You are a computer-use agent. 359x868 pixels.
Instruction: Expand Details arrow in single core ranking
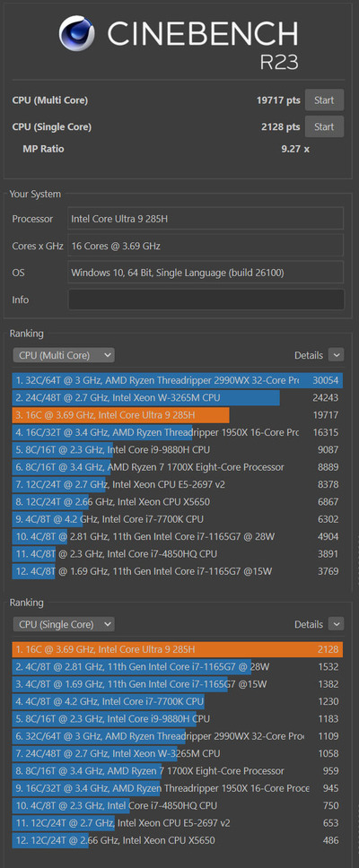click(336, 624)
